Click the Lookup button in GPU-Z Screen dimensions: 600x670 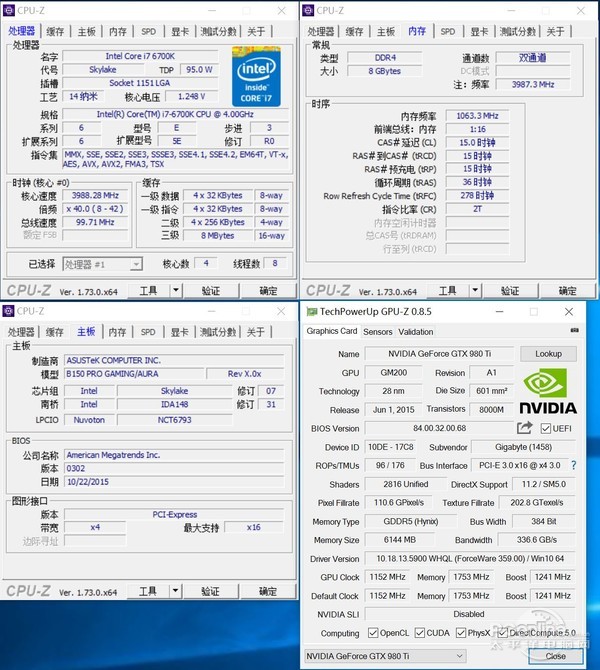coord(549,354)
